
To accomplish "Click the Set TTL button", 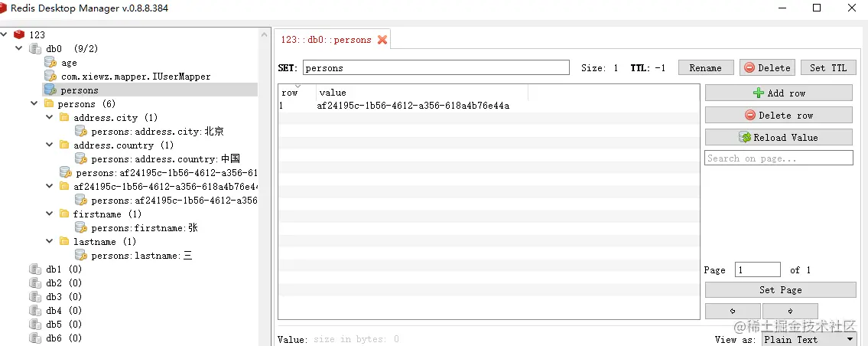I will coord(828,67).
